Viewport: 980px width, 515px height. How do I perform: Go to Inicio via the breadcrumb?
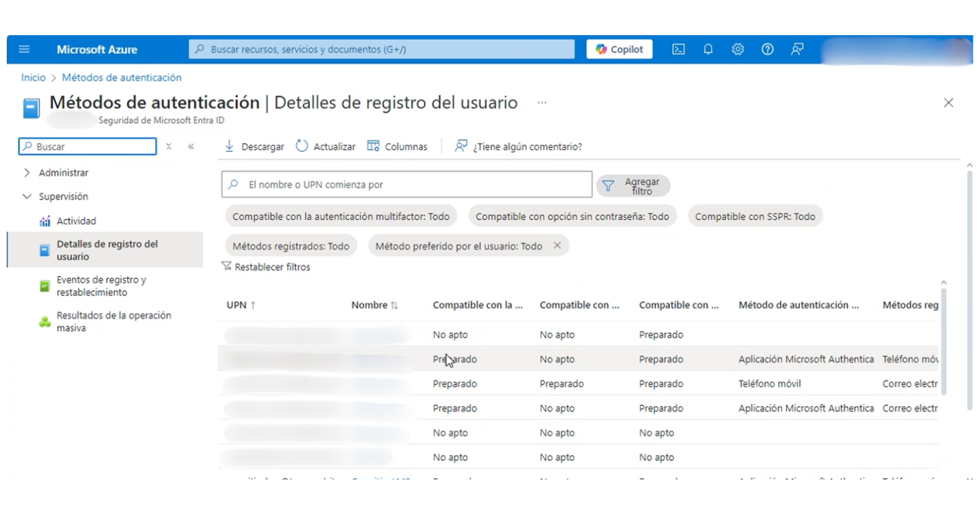point(33,77)
